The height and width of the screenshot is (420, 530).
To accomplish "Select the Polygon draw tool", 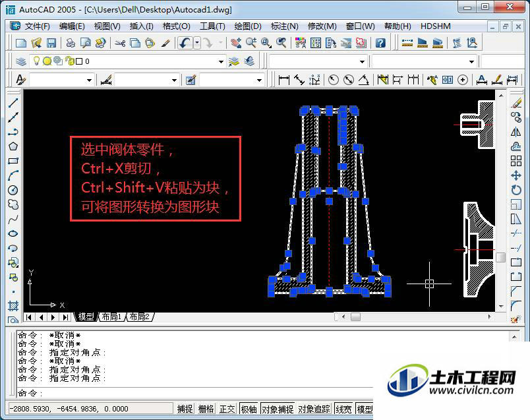I will [13, 146].
